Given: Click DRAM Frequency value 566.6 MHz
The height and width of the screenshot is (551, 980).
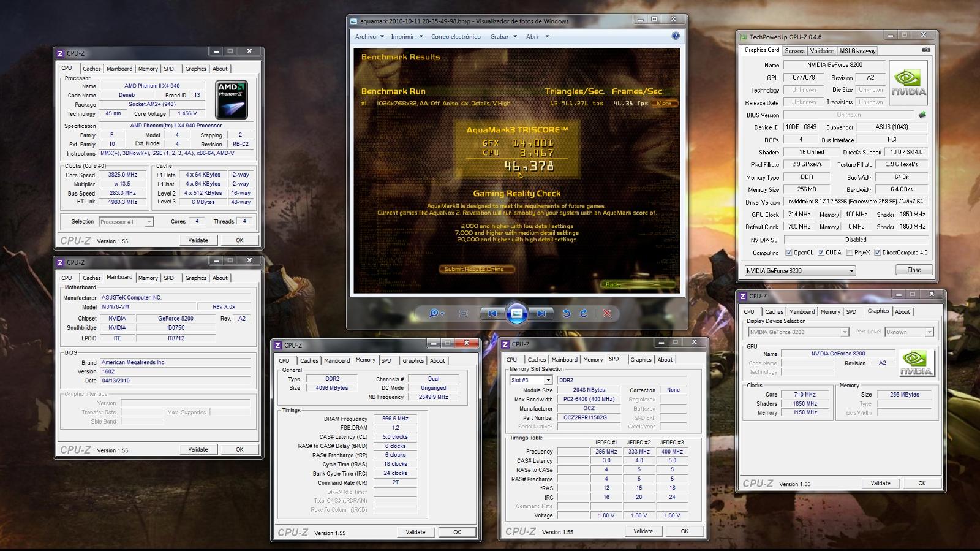Looking at the screenshot, I should 395,419.
